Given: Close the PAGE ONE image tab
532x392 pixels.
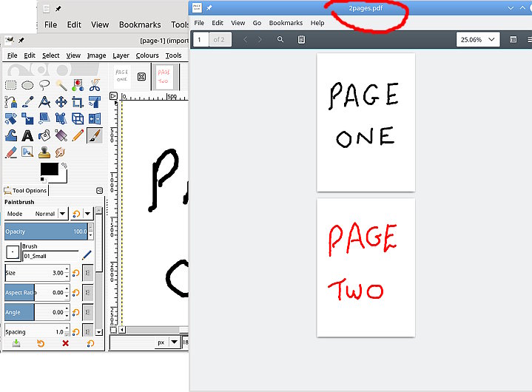Looking at the screenshot, I should 141,77.
